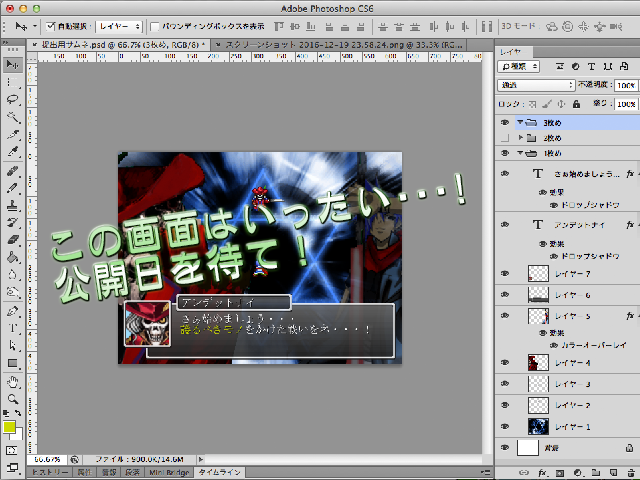Open tool preset picker arrow

coord(35,26)
